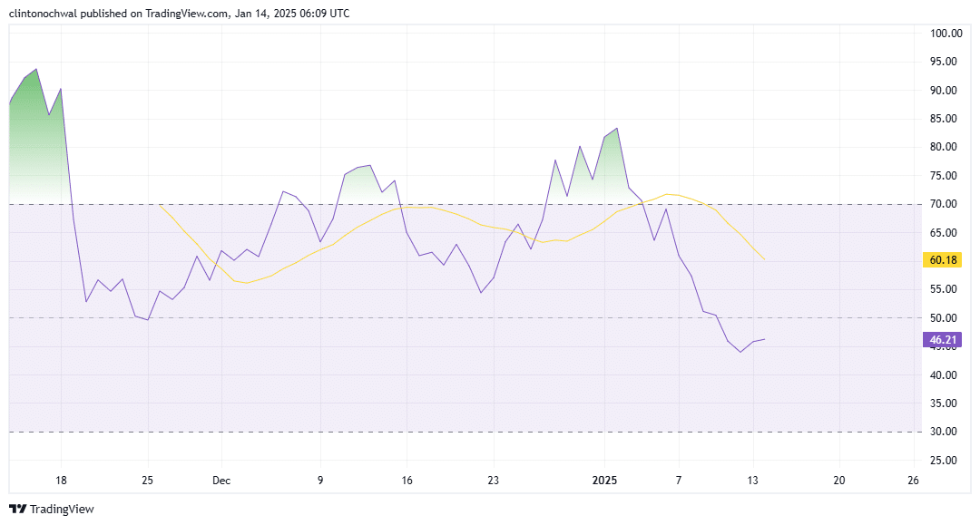
Task: Click the 13 date on time axis
Action: (752, 480)
